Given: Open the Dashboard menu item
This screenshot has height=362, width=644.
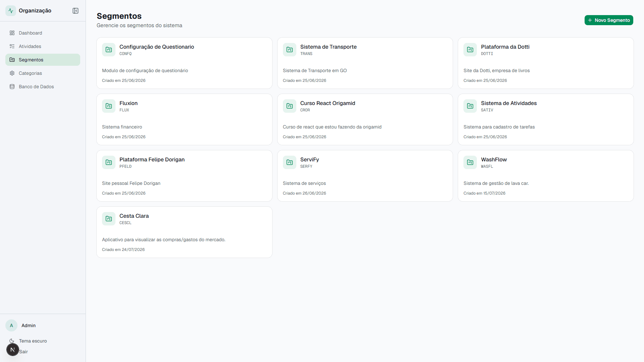Looking at the screenshot, I should pos(43,33).
